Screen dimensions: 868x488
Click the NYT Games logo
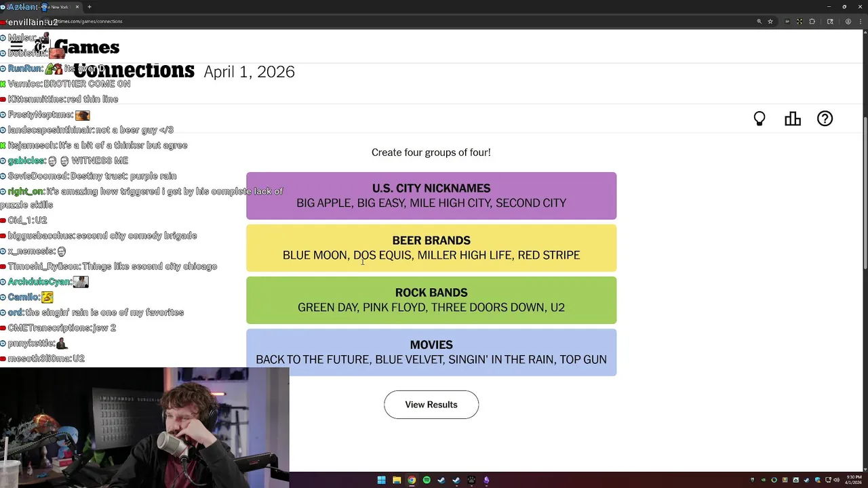tap(78, 47)
